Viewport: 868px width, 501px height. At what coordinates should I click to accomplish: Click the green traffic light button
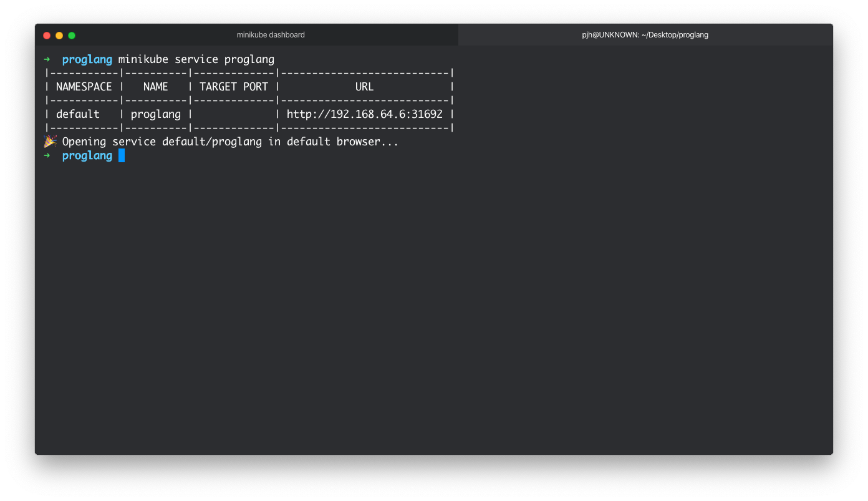click(71, 36)
